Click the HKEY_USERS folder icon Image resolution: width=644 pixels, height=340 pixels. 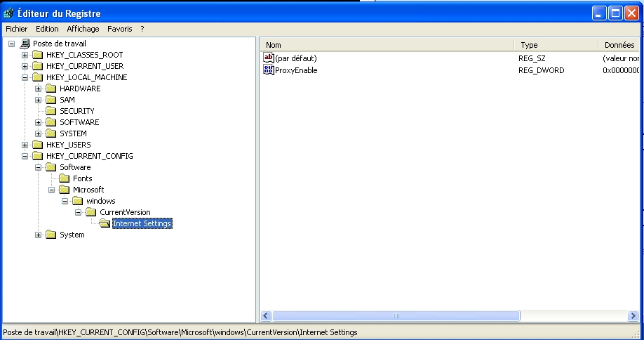tap(37, 145)
